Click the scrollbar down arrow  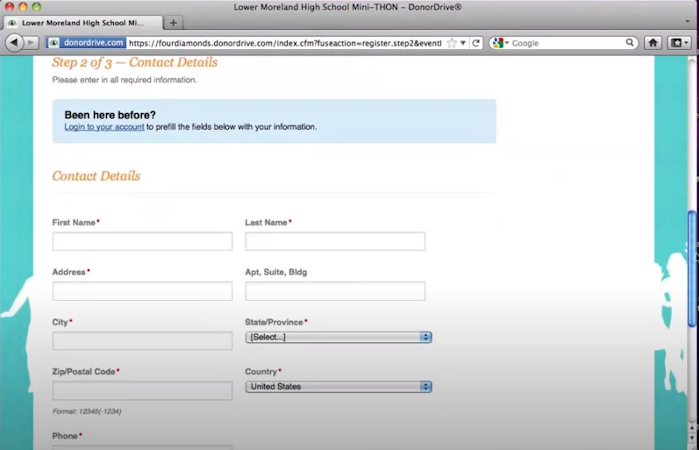coord(692,438)
